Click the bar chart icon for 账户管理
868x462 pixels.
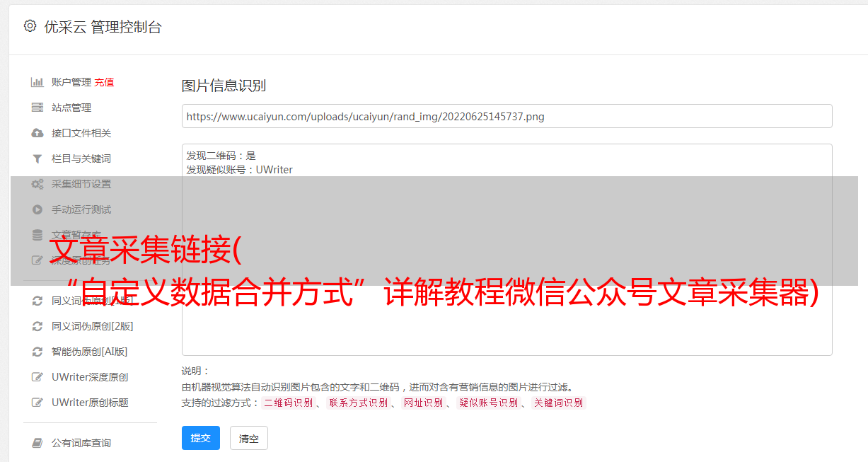(37, 82)
